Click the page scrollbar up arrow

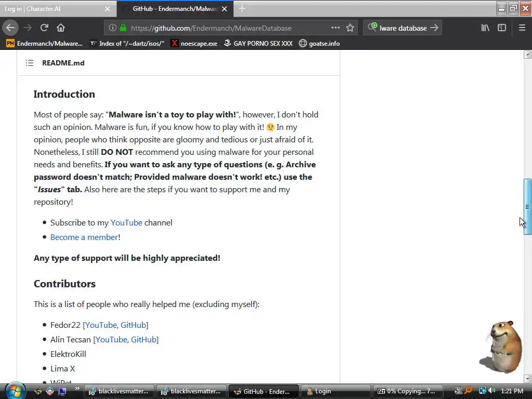(527, 55)
